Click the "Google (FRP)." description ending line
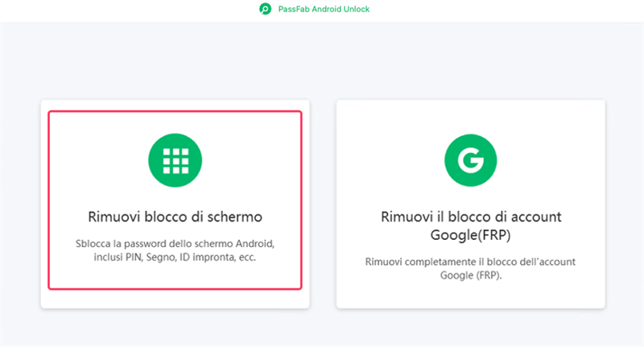This screenshot has width=644, height=347. point(470,276)
